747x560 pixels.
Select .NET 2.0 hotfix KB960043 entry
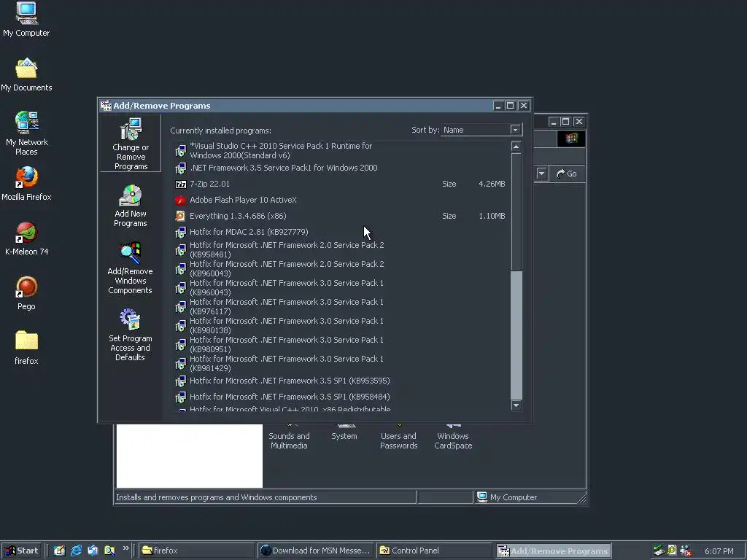pos(341,268)
